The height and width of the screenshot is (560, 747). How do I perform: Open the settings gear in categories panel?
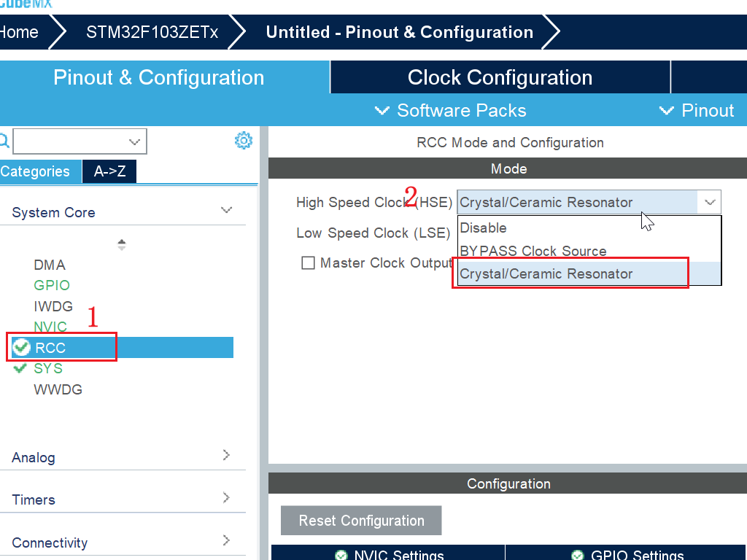point(244,141)
